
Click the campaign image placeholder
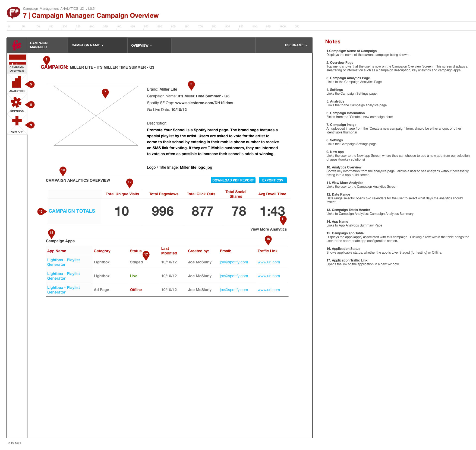[x=96, y=116]
